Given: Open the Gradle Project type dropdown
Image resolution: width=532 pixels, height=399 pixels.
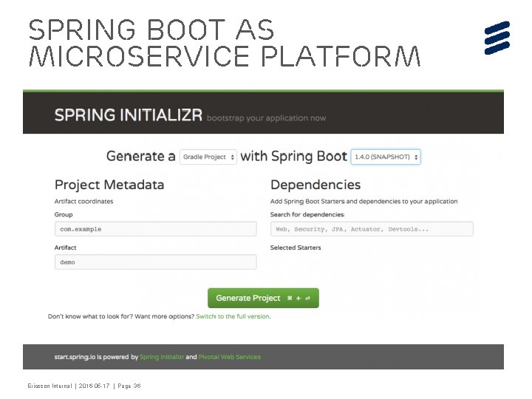Looking at the screenshot, I should pos(208,157).
